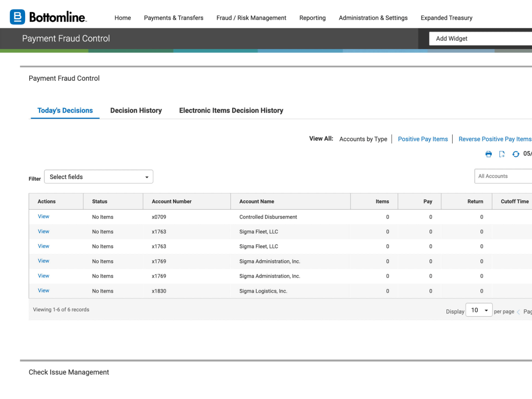Image resolution: width=532 pixels, height=399 pixels.
Task: Click the Bottomline logo icon
Action: [x=17, y=17]
